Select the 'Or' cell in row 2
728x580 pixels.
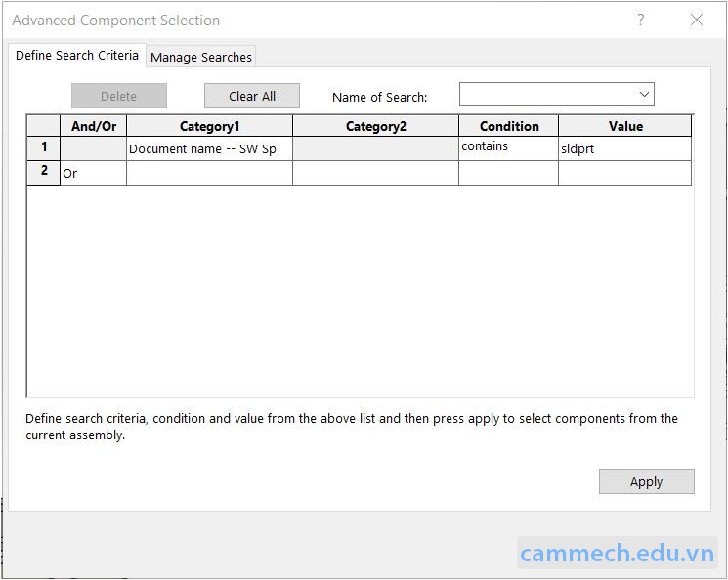pyautogui.click(x=93, y=173)
